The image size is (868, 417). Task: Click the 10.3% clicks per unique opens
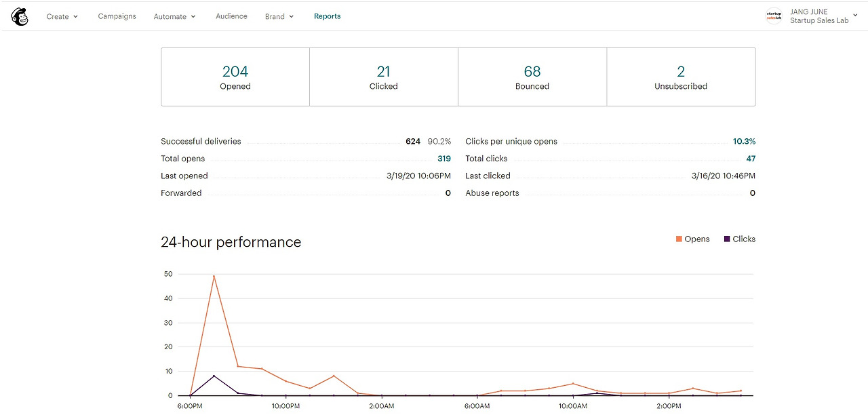pyautogui.click(x=744, y=142)
